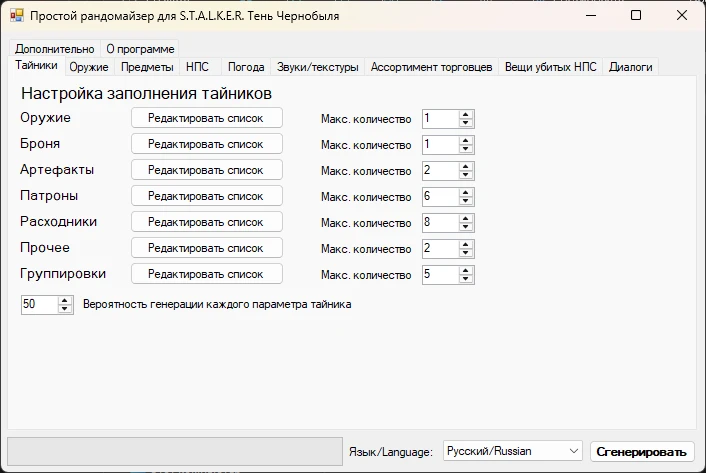Edit the Расходники stash list

pyautogui.click(x=207, y=222)
